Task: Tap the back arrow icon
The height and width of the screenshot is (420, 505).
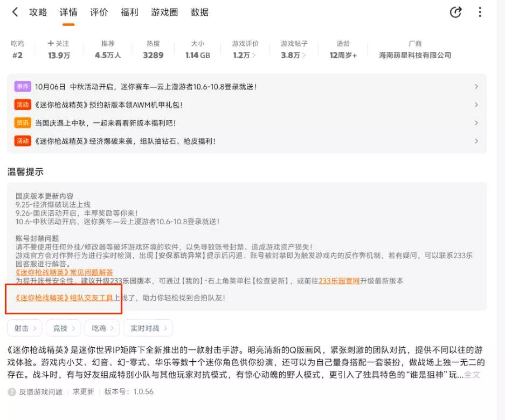Action: point(15,12)
